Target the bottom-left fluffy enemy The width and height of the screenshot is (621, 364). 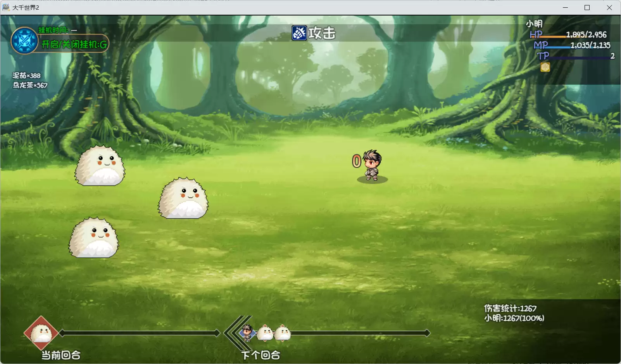94,238
